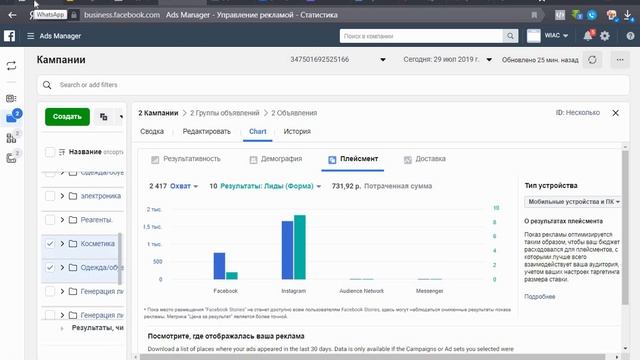Open dropdown arrow next to duplicate button
Image resolution: width=640 pixels, height=360 pixels.
point(121,117)
